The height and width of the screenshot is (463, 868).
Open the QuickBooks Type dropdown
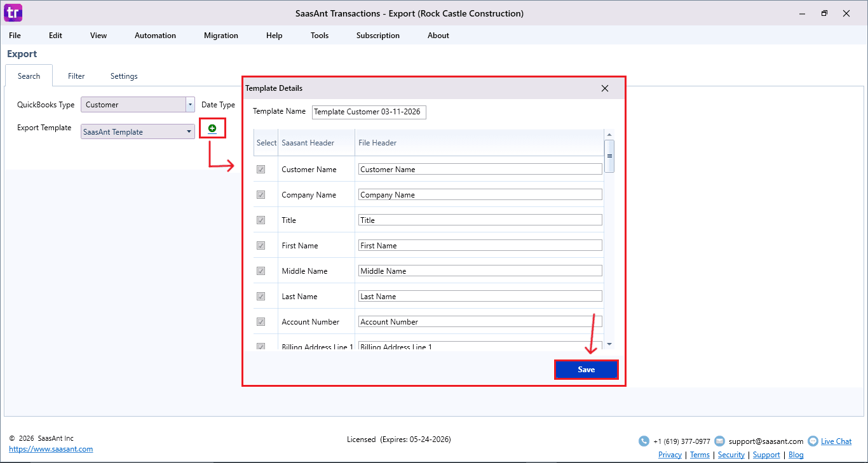tap(190, 105)
